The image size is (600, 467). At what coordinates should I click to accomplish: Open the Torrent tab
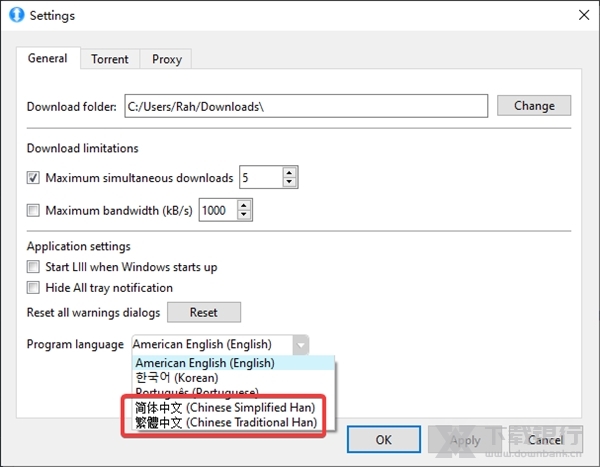click(109, 59)
